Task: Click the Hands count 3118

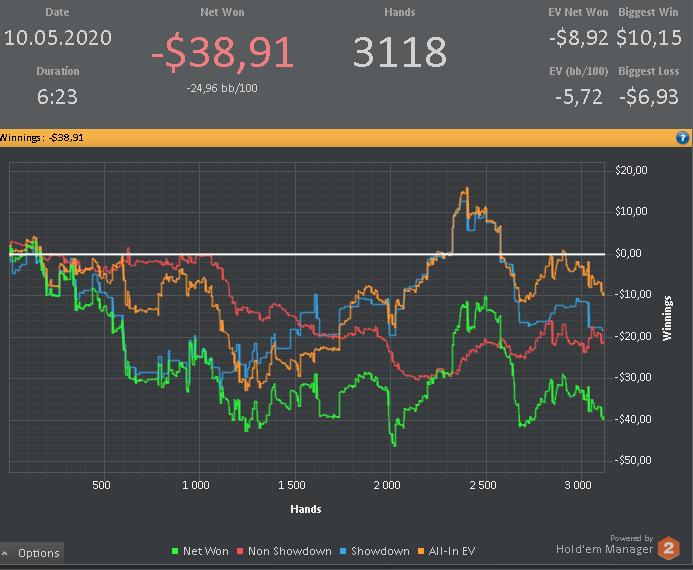Action: tap(400, 52)
